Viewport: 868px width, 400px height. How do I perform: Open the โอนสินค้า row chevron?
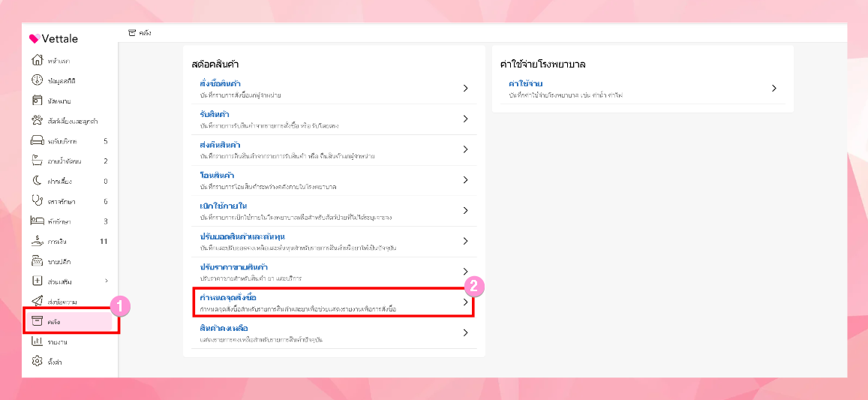click(466, 180)
